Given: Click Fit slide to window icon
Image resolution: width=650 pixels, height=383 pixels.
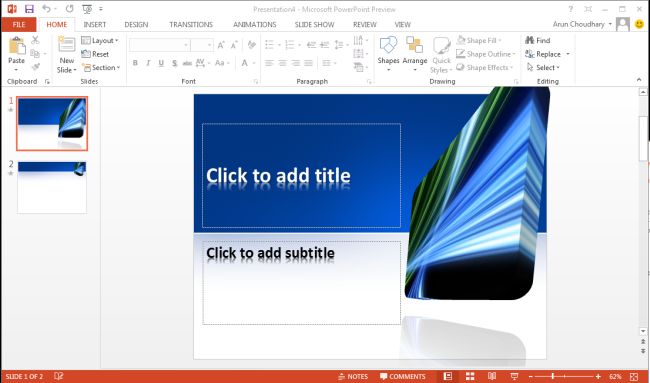Looking at the screenshot, I should [634, 376].
